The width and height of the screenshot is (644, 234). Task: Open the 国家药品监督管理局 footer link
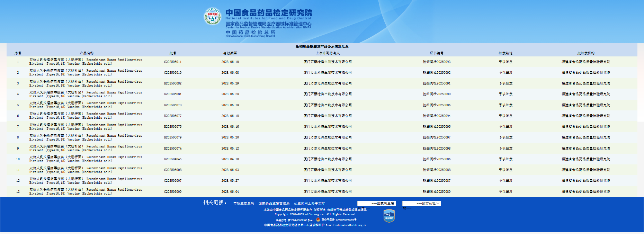coord(274,204)
